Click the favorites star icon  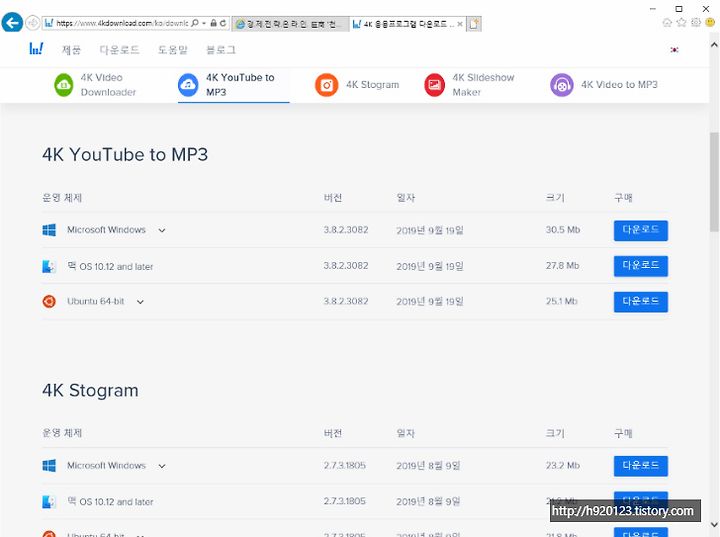pyautogui.click(x=681, y=23)
